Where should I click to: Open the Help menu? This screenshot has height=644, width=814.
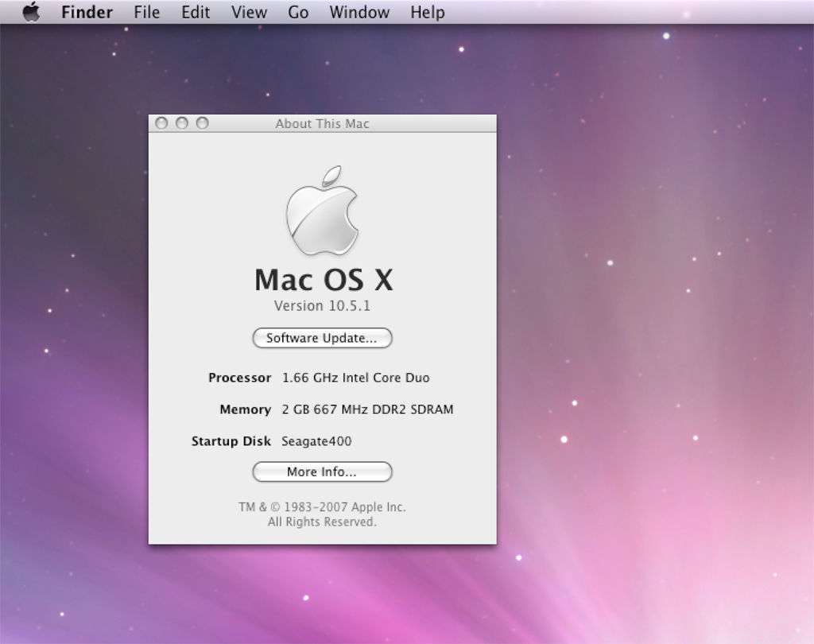(x=428, y=12)
